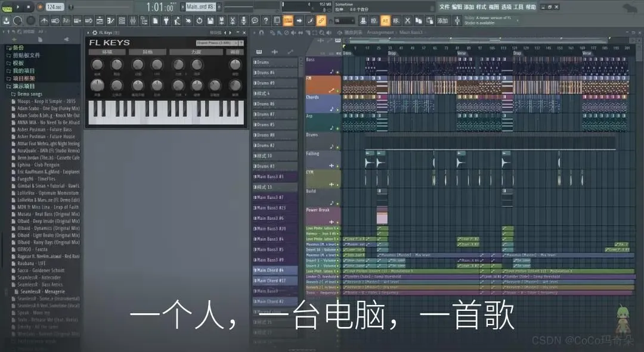Open the Main..ord #8 pattern selector
Image resolution: width=644 pixels, height=352 pixels.
200,7
